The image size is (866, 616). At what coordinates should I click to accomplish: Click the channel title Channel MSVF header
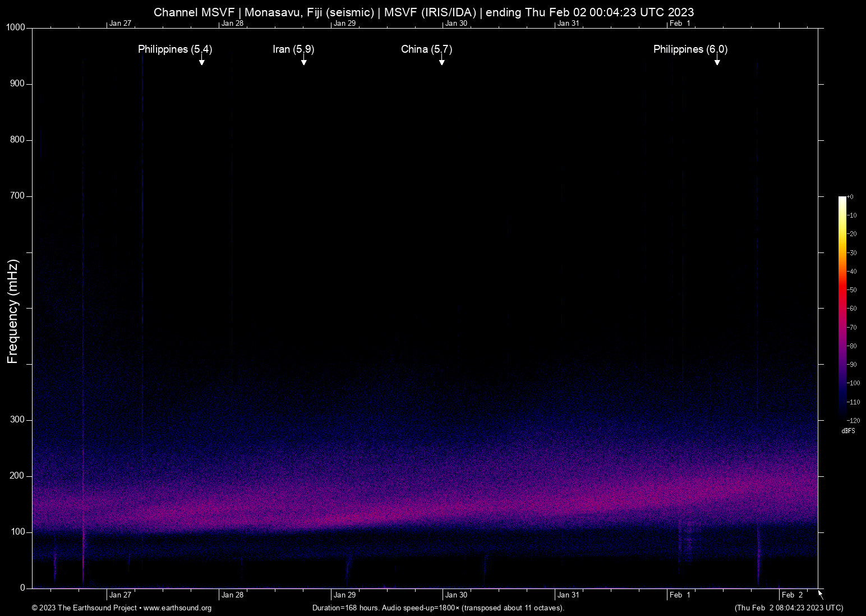coord(196,12)
